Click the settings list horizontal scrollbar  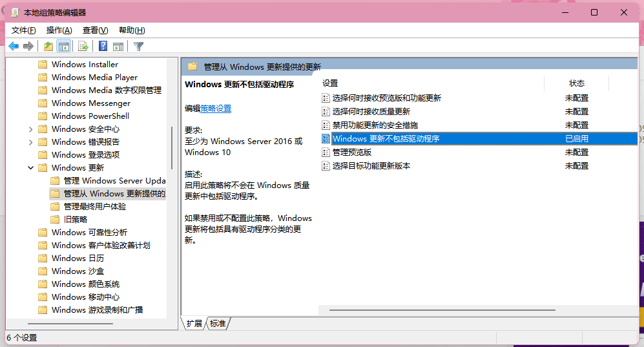442,310
